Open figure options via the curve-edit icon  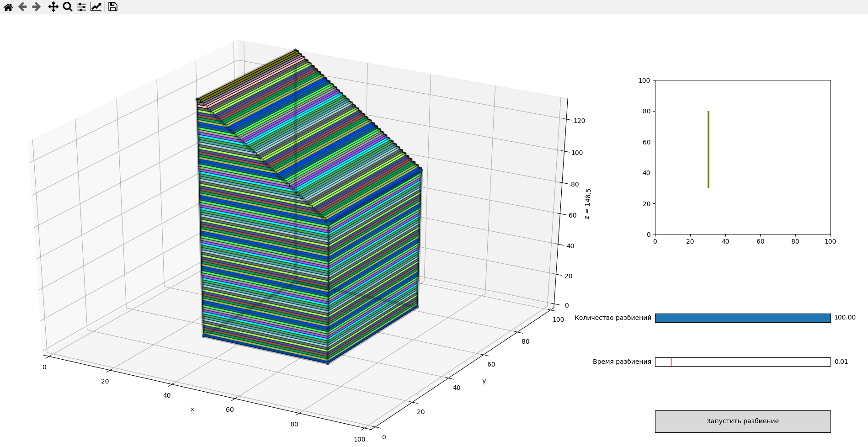[x=95, y=7]
